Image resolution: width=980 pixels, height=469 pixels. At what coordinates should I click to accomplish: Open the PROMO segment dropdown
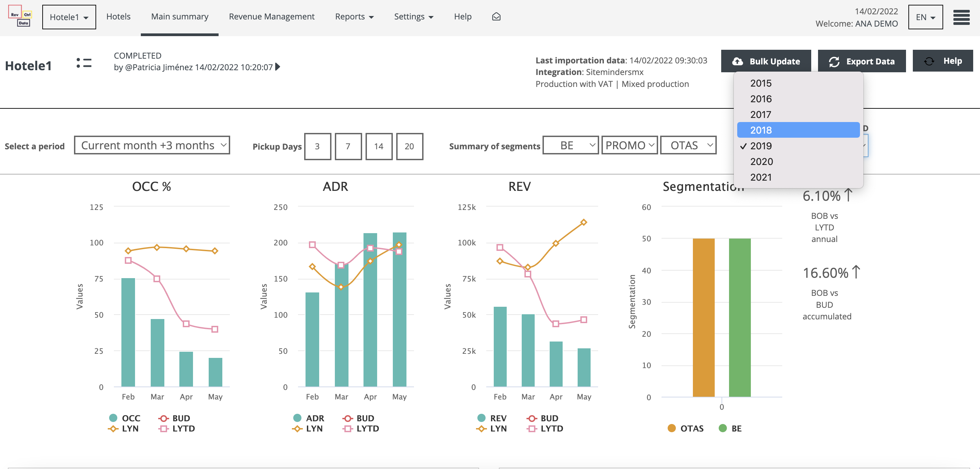pyautogui.click(x=629, y=145)
